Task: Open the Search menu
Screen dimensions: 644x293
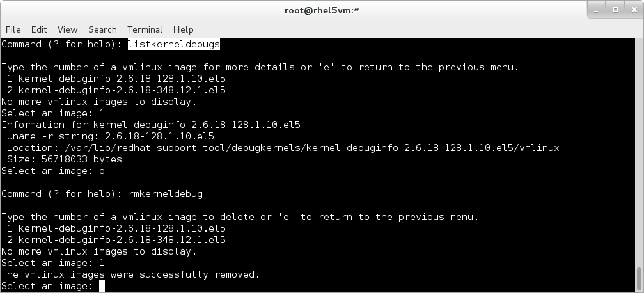Action: click(x=102, y=29)
